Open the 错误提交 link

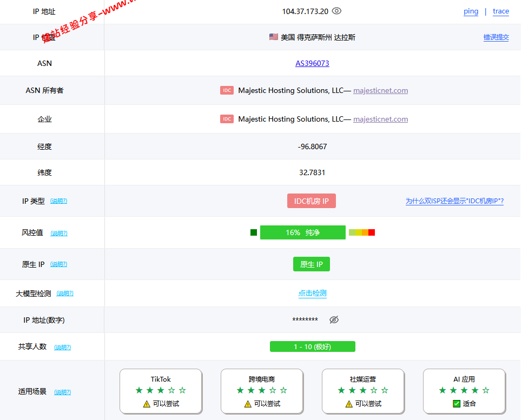496,37
